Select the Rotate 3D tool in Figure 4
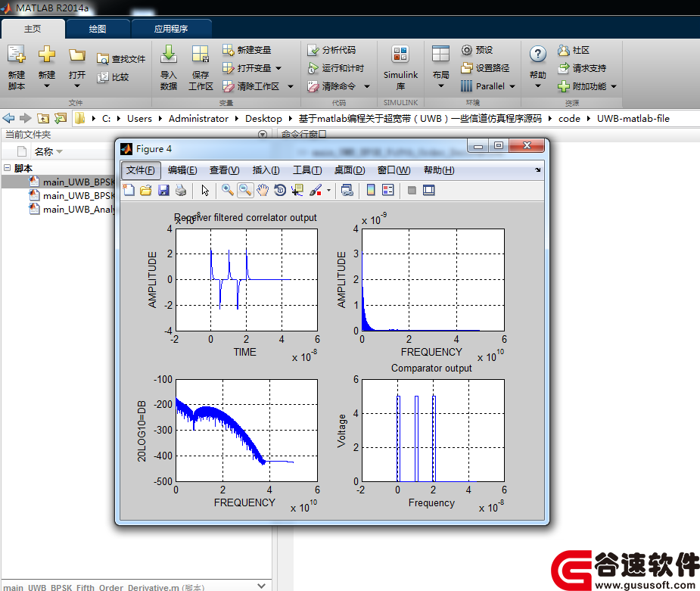 [280, 190]
